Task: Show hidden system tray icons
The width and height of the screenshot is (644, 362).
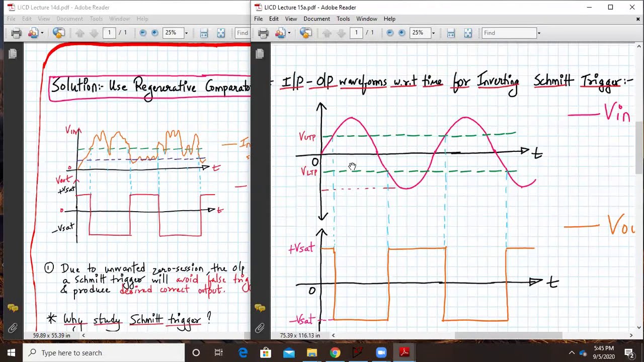Action: (x=572, y=352)
